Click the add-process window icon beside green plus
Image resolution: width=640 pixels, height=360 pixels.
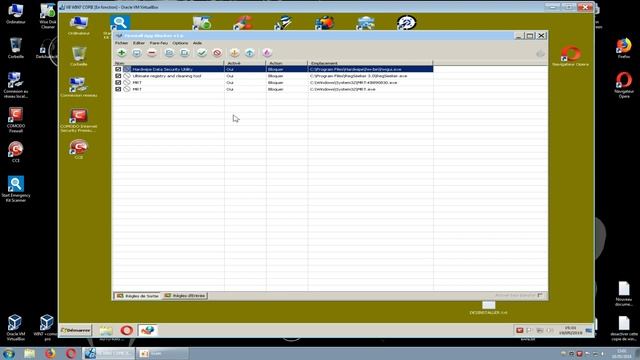coord(137,53)
